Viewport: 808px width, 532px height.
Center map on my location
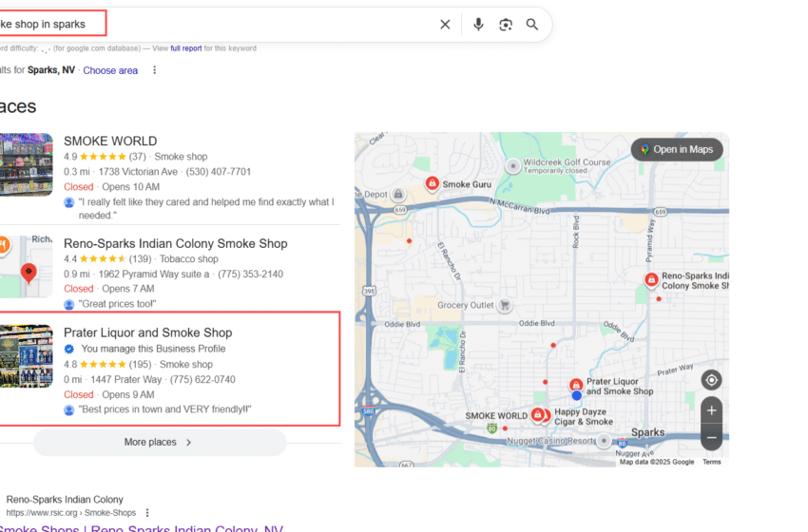[711, 381]
